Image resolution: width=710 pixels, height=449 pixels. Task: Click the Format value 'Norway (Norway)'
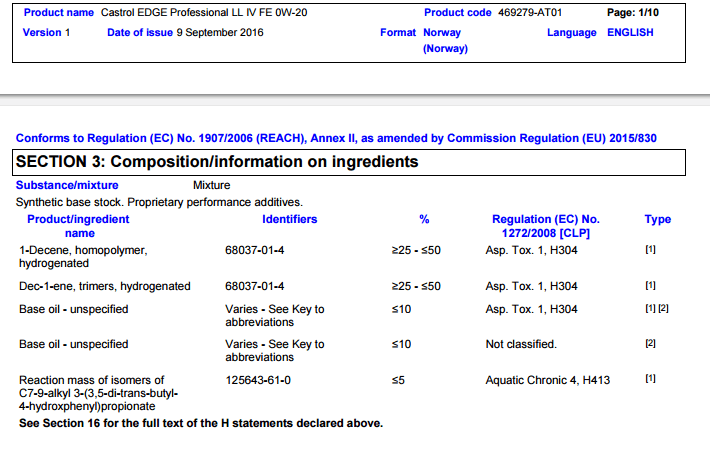445,40
